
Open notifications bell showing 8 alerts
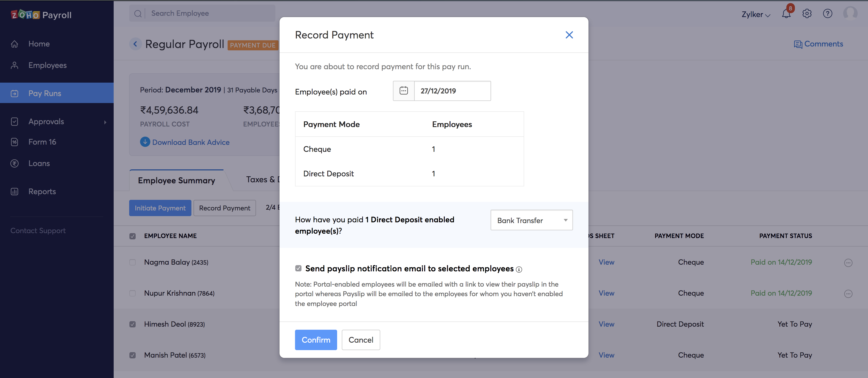786,14
